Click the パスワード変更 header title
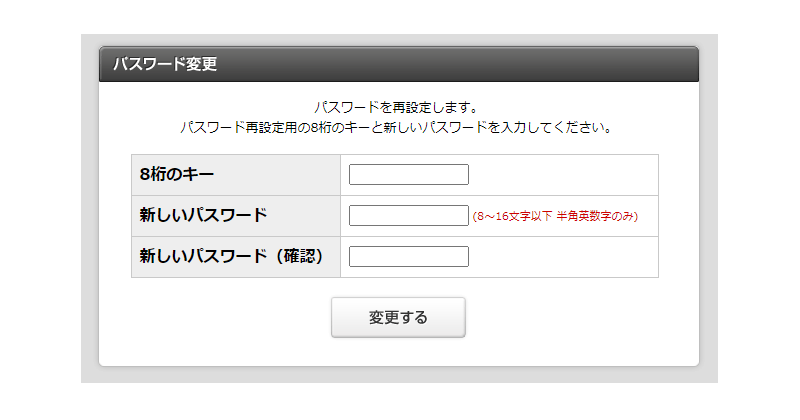 coord(165,65)
